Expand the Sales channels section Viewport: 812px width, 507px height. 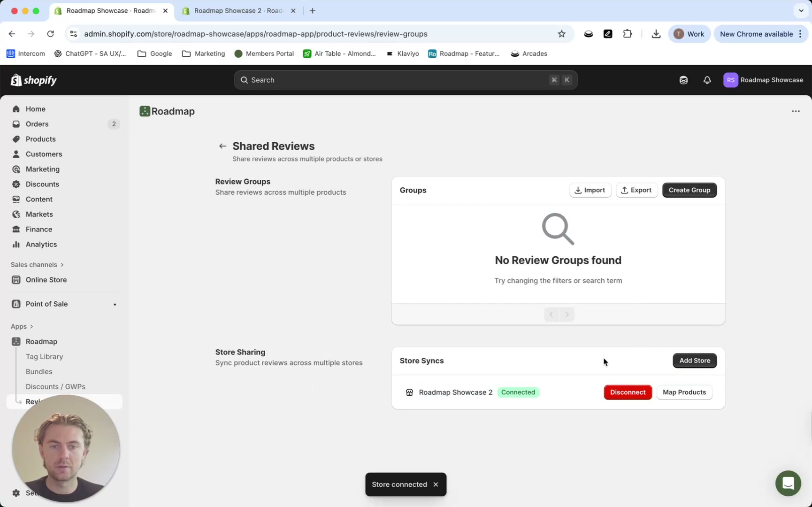[x=61, y=264]
